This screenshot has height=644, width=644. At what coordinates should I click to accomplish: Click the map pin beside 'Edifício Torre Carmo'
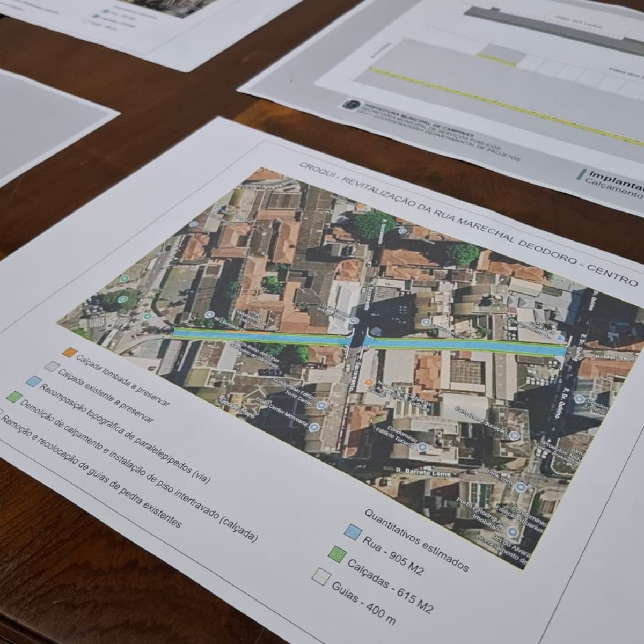(321, 406)
